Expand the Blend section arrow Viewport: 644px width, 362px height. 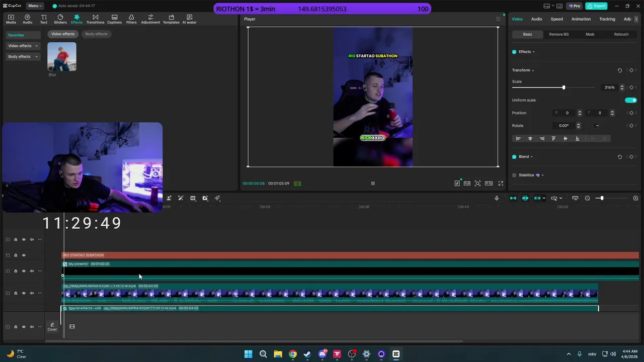click(x=531, y=157)
